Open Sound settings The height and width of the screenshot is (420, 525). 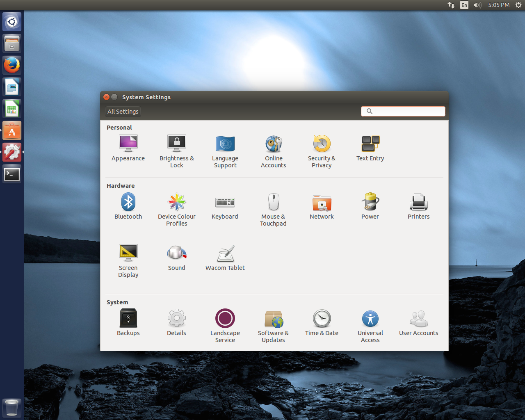[177, 258]
